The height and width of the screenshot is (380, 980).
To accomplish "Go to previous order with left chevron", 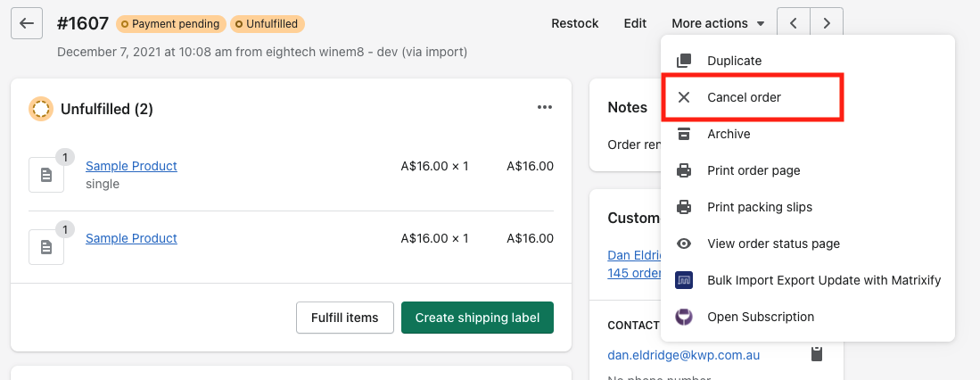I will [x=793, y=24].
